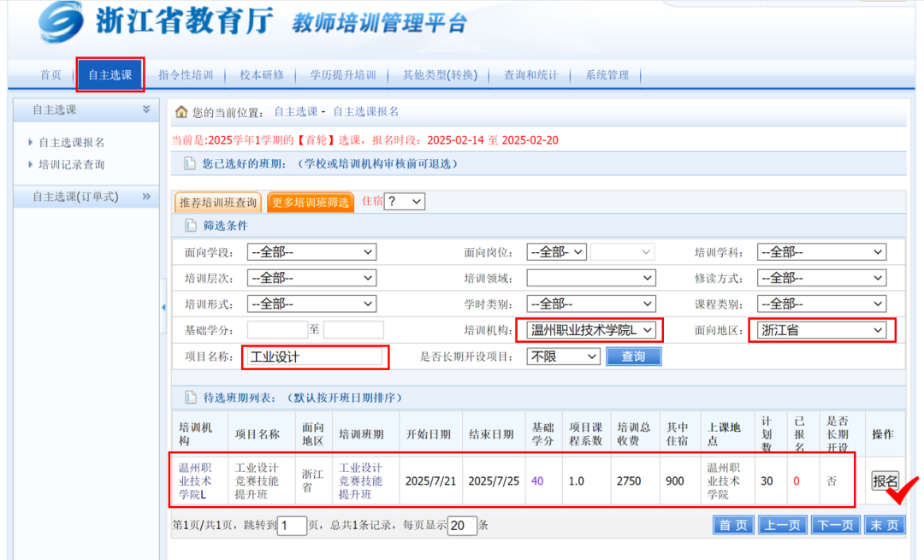Click start date cell 2025/7/21
Image resolution: width=924 pixels, height=560 pixels.
[430, 481]
